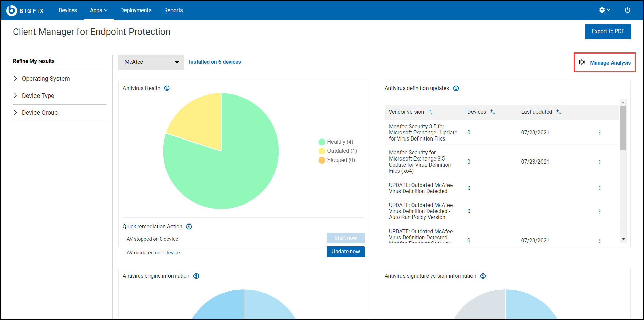Toggle Stopped legend item in chart

point(337,160)
